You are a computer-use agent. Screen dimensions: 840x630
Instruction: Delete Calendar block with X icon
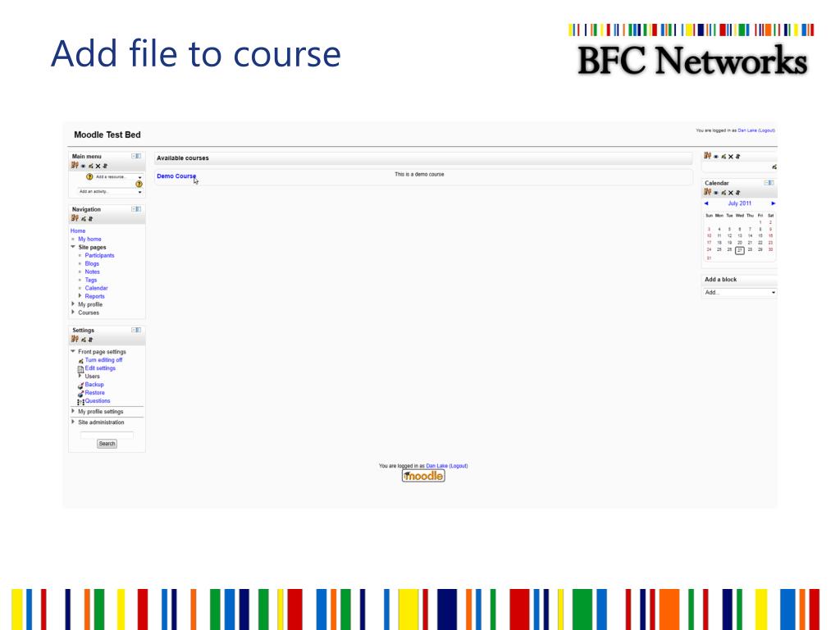731,193
